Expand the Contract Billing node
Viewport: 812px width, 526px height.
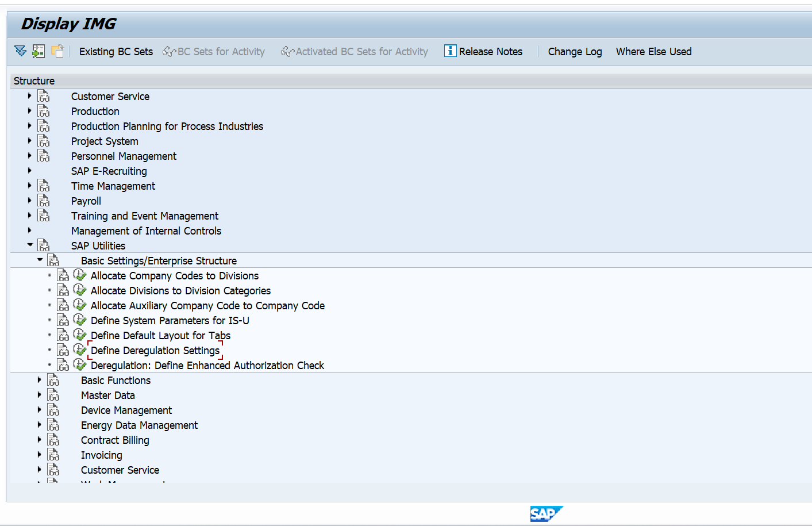click(39, 440)
